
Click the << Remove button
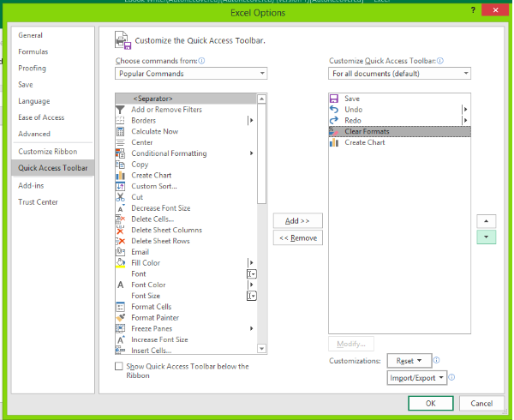pyautogui.click(x=297, y=237)
